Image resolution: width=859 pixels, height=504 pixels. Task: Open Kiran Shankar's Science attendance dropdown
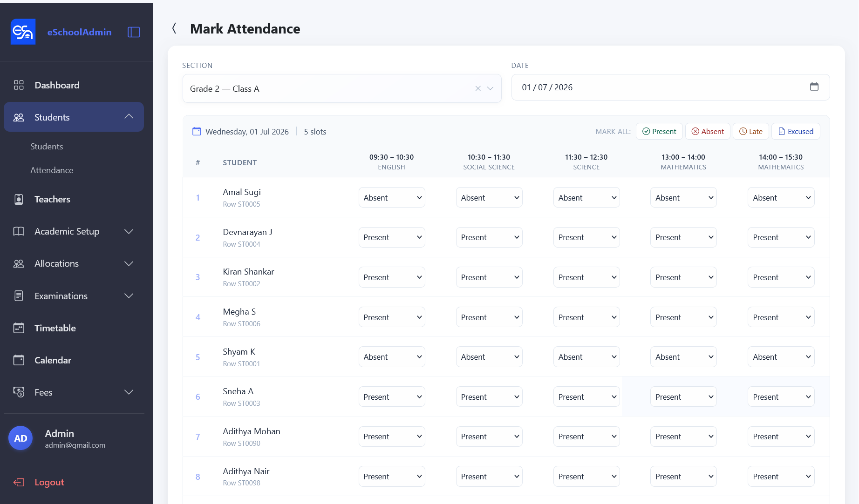pos(586,277)
